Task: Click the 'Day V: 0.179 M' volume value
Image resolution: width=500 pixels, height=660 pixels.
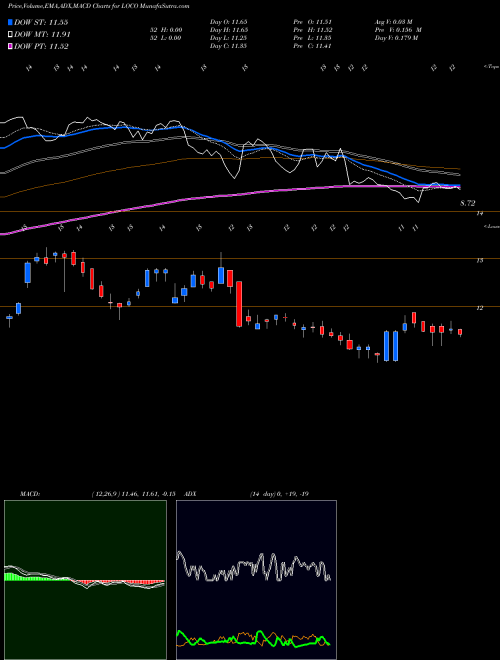Action: [x=396, y=38]
